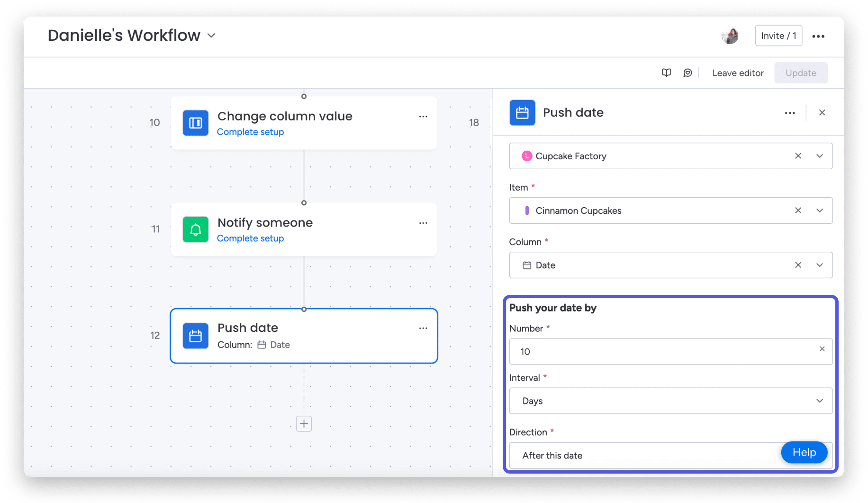Open the Change column value step options
Image resolution: width=868 pixels, height=503 pixels.
(x=423, y=117)
